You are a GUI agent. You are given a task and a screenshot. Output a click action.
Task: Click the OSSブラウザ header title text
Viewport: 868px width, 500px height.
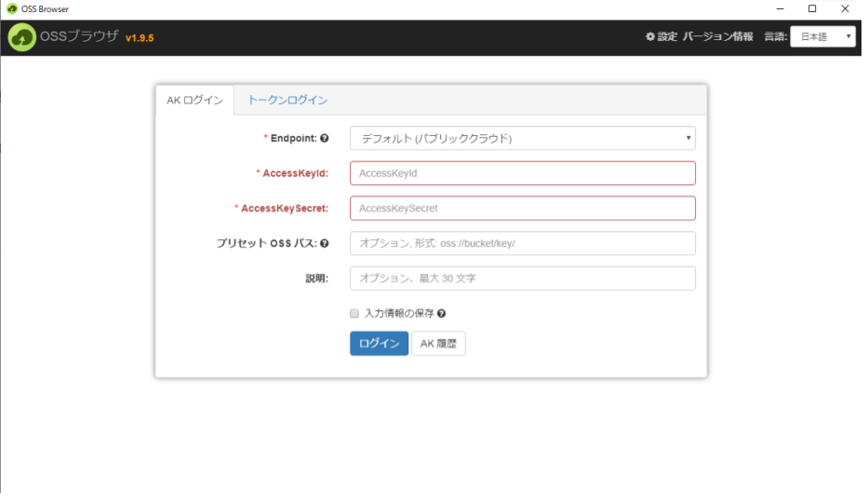pos(79,36)
